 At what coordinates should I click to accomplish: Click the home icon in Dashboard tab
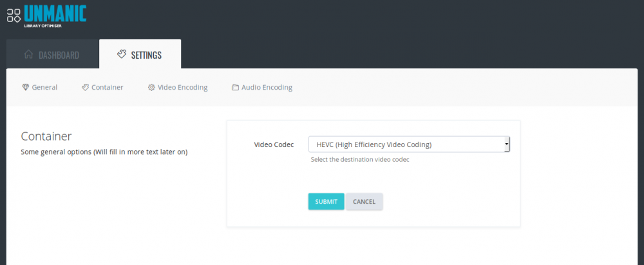[x=28, y=54]
